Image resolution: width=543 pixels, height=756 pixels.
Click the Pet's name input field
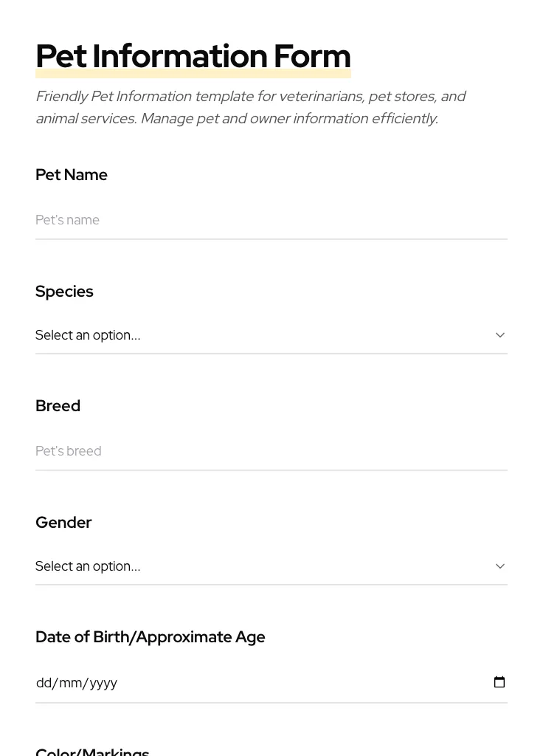click(271, 220)
